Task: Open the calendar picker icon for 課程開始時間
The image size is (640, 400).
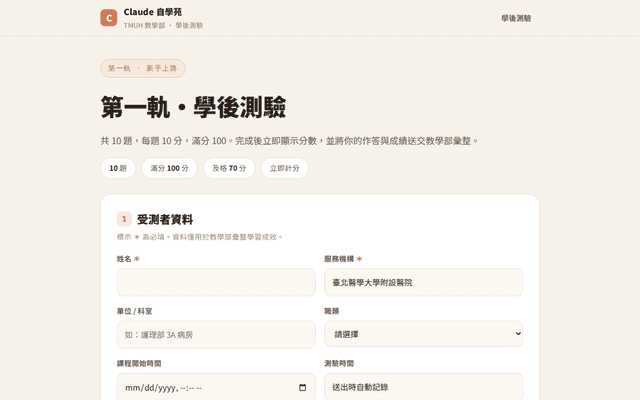Action: click(x=302, y=387)
